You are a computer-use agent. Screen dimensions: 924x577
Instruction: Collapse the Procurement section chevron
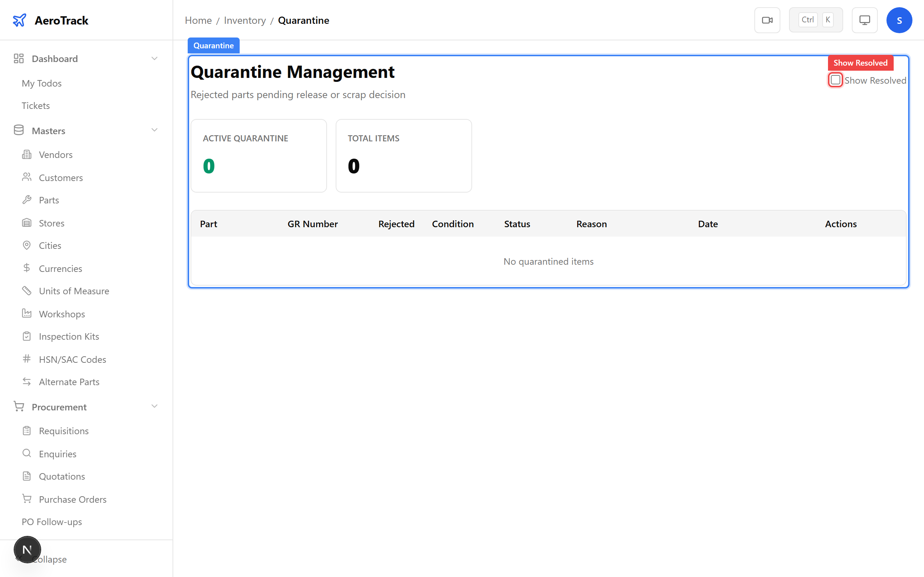154,407
